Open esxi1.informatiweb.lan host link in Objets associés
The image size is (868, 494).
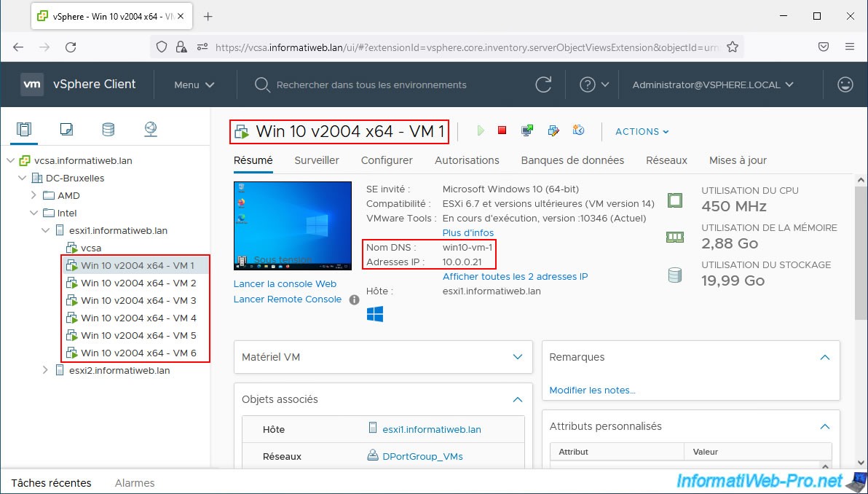[432, 429]
